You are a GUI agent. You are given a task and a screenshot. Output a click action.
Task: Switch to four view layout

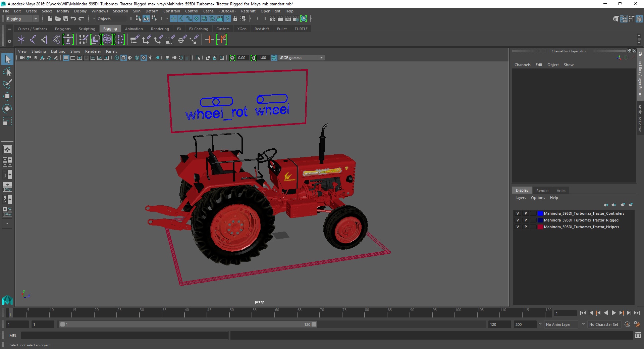click(7, 162)
